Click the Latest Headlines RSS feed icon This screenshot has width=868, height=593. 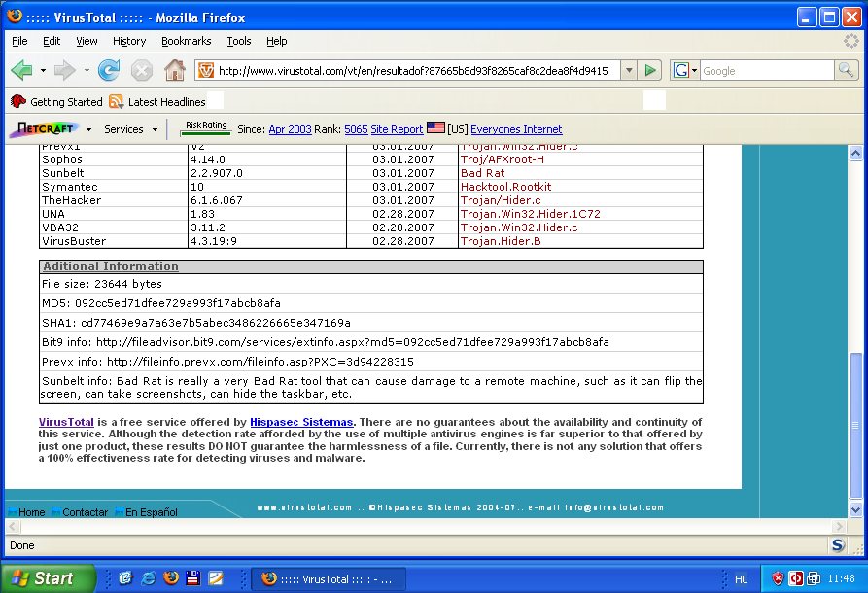coord(116,101)
